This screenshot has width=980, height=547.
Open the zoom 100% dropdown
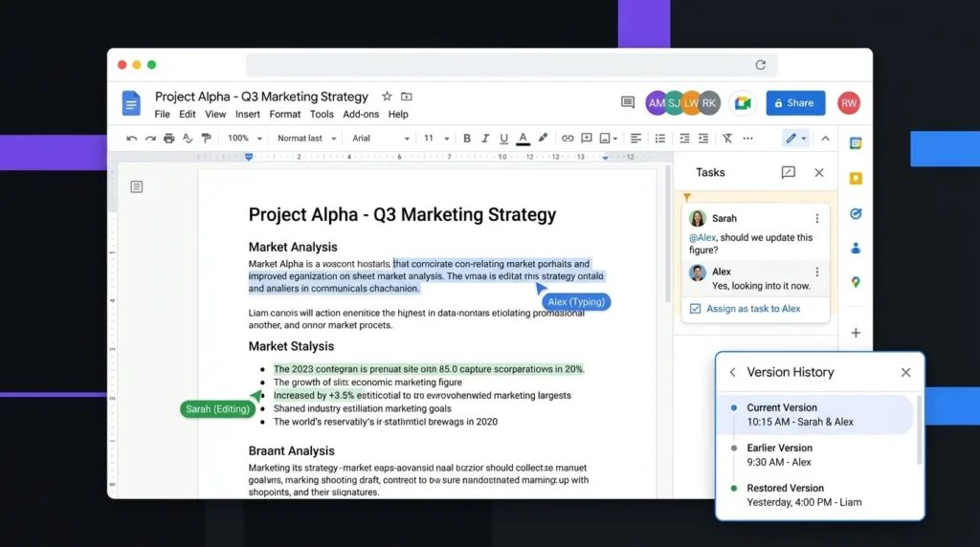(244, 139)
